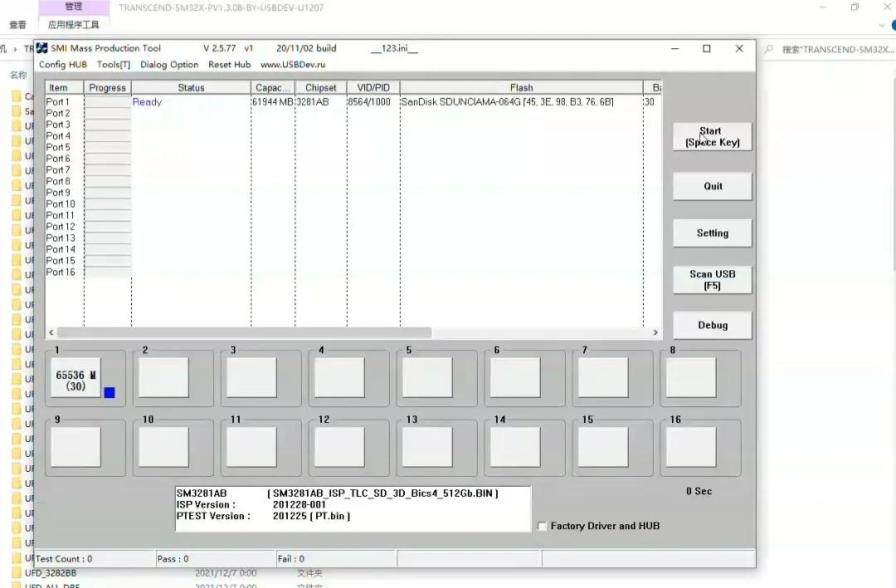The width and height of the screenshot is (896, 588).
Task: Click the SMI Mass Production Tool title icon
Action: coord(42,48)
